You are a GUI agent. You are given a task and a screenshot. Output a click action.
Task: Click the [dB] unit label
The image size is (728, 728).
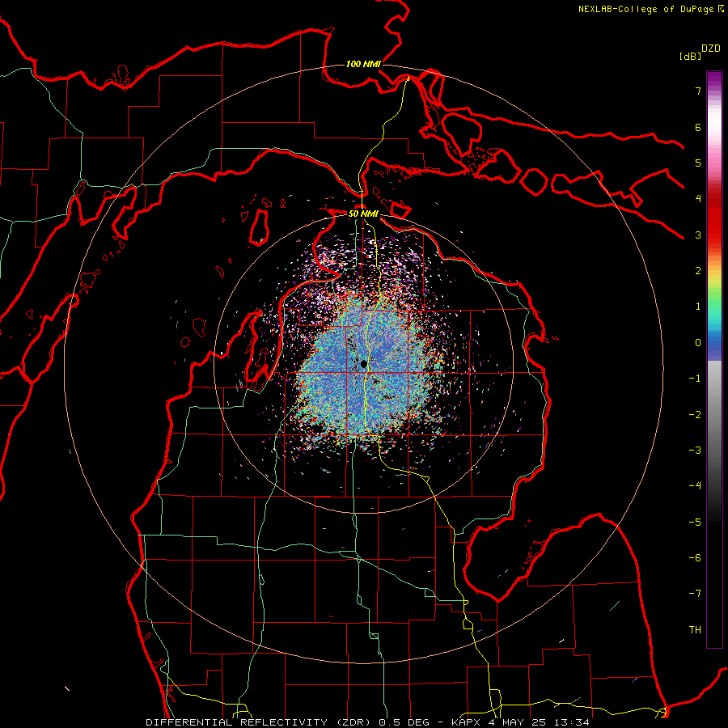tap(690, 56)
